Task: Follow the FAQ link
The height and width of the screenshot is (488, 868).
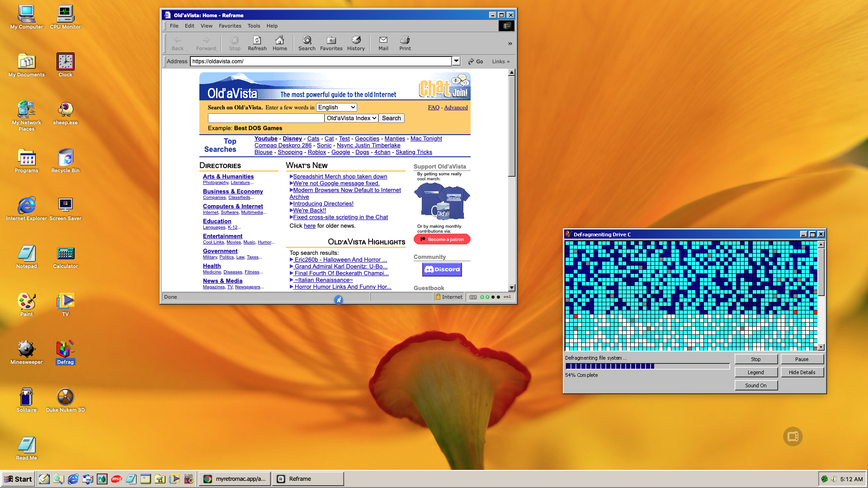Action: coord(434,108)
